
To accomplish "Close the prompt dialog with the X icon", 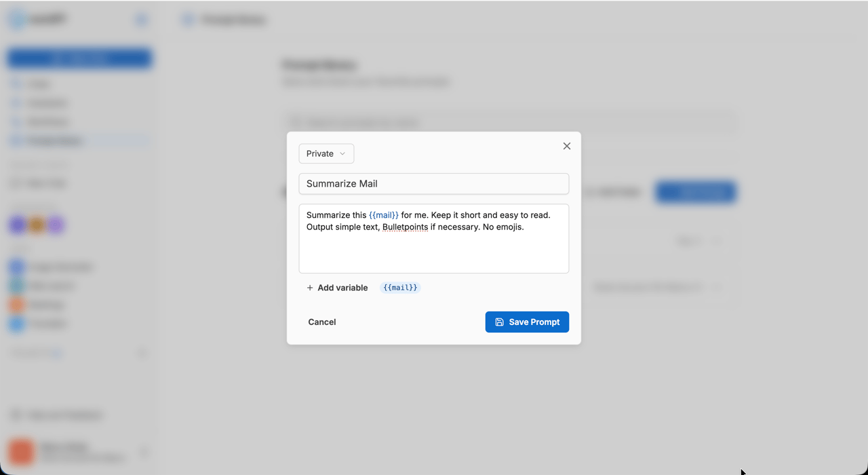I will coord(567,146).
